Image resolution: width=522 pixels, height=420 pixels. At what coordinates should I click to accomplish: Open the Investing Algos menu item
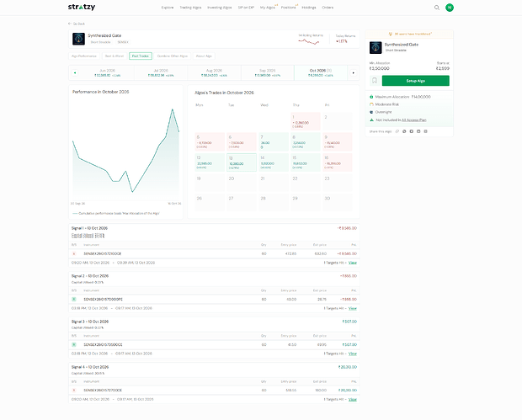pos(220,8)
